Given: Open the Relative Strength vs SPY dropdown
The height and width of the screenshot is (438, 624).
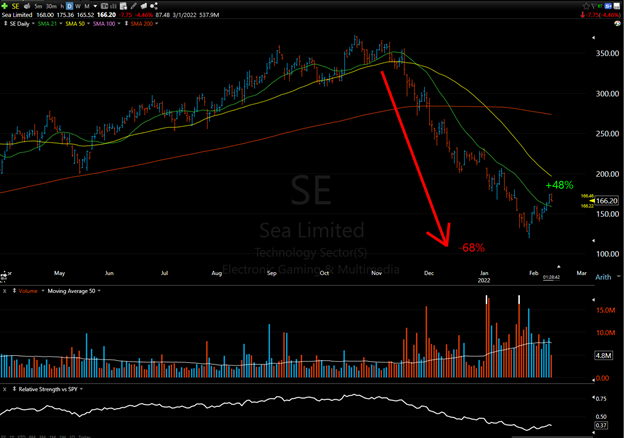Looking at the screenshot, I should 81,389.
